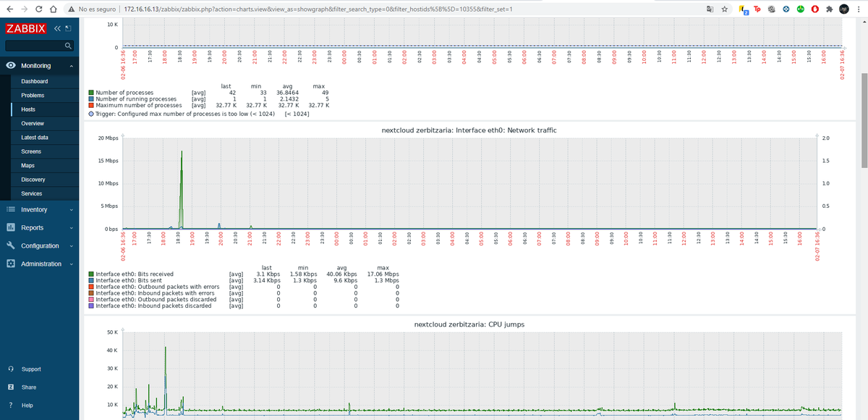
Task: Open the Maps menu item
Action: (x=28, y=165)
